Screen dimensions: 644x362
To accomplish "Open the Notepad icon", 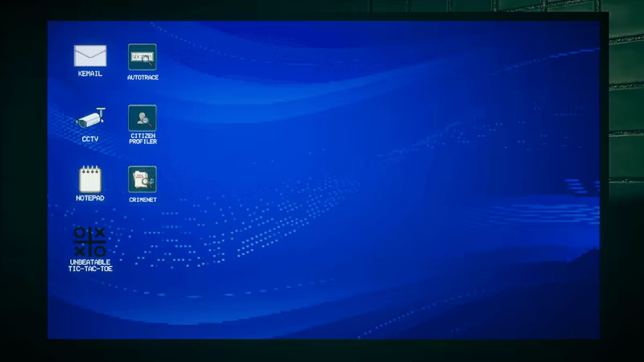I will pyautogui.click(x=90, y=179).
